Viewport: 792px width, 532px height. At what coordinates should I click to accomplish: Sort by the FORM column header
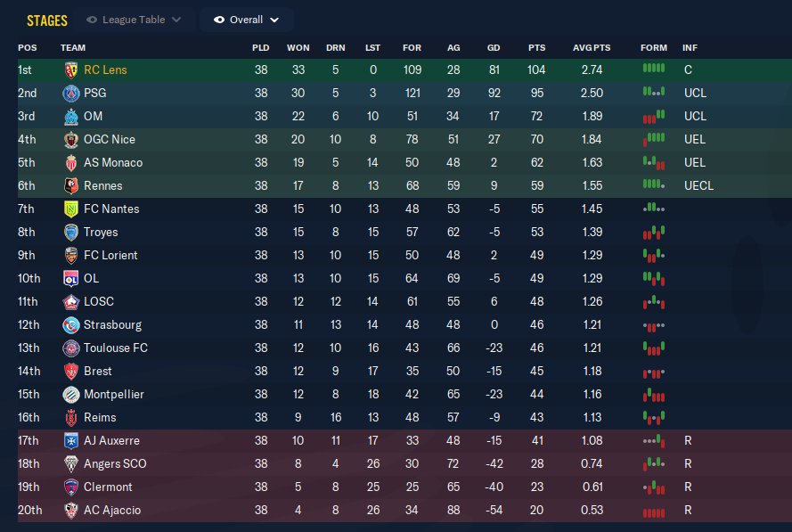coord(653,47)
